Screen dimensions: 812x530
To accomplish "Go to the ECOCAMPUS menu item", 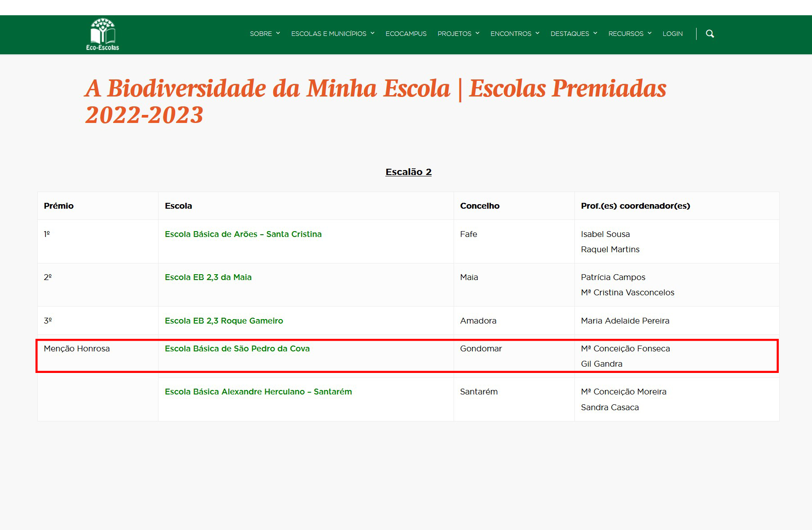I will coord(406,34).
